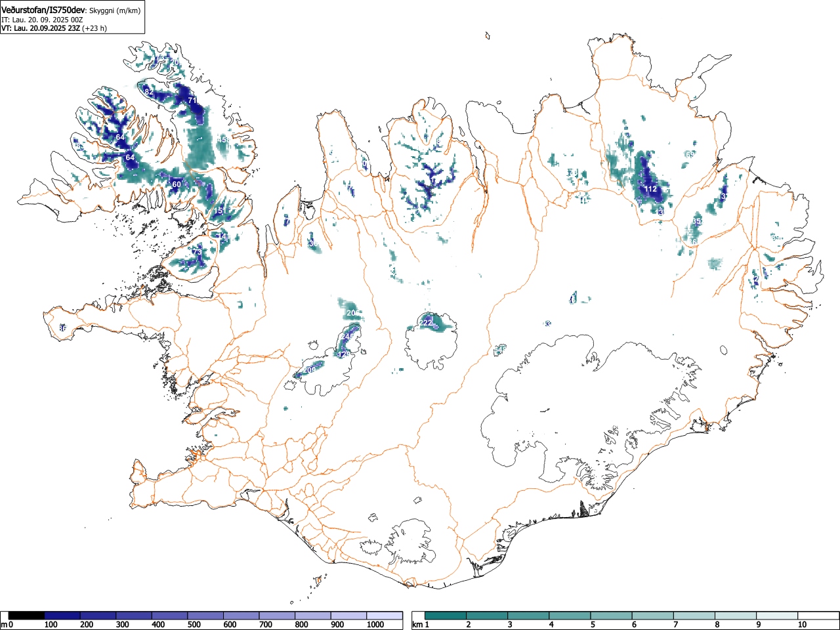Click the Veðurstofan/IS750dev title text
The height and width of the screenshot is (630, 840).
(x=43, y=10)
